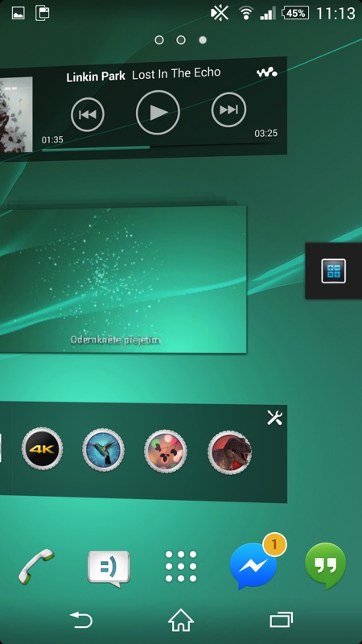
Task: Tap the Home navigation button
Action: pos(181,620)
